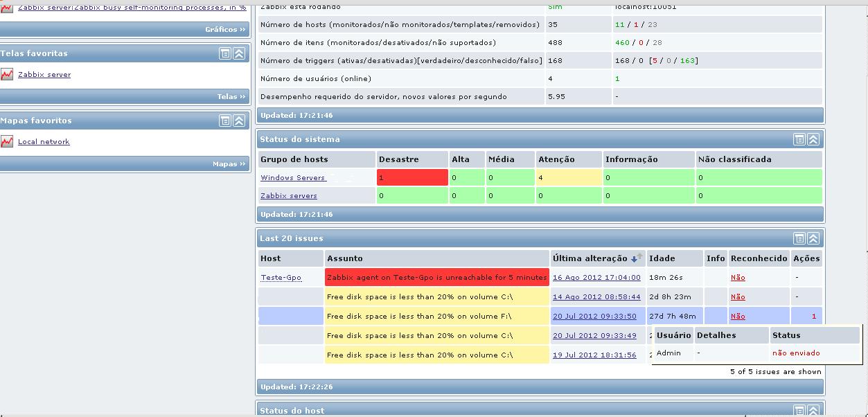
Task: Collapse the Status do sistema panel
Action: (813, 139)
